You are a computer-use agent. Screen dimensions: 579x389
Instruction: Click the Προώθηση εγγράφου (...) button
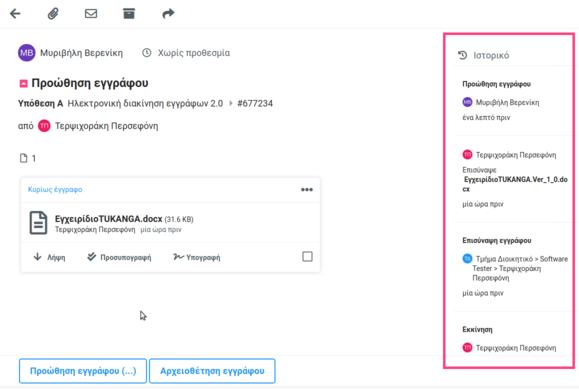(83, 371)
